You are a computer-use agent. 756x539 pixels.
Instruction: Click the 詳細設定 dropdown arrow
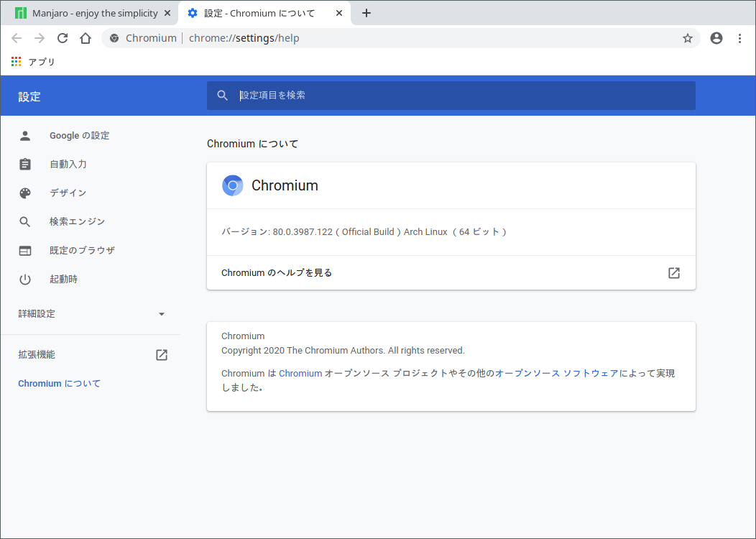[162, 314]
